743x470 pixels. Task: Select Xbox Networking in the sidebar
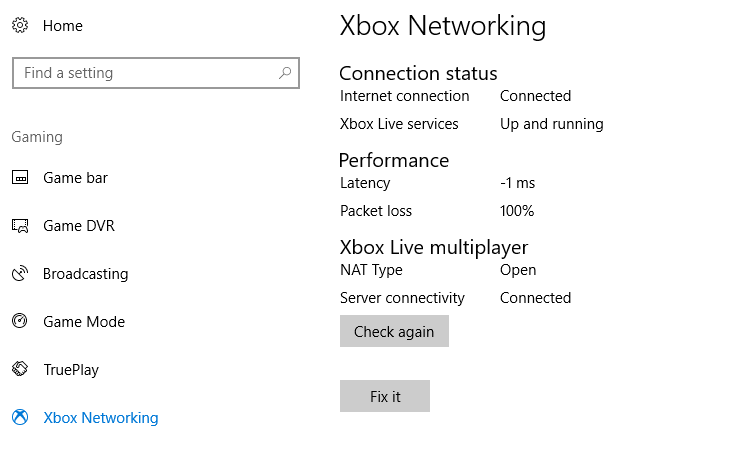tap(101, 418)
